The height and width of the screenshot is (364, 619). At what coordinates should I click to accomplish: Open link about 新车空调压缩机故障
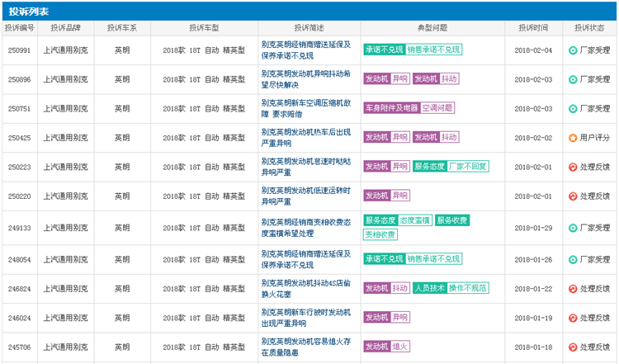tap(306, 109)
